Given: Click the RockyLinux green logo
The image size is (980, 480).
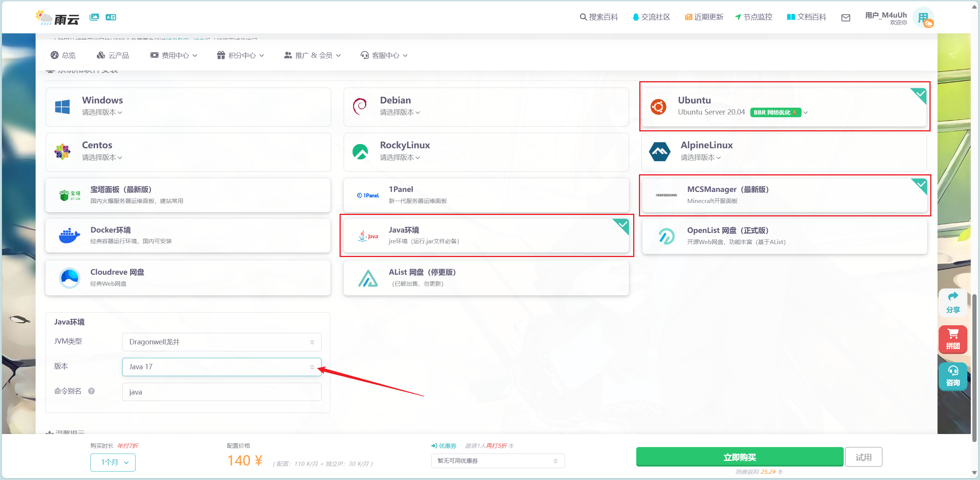Looking at the screenshot, I should (x=360, y=152).
